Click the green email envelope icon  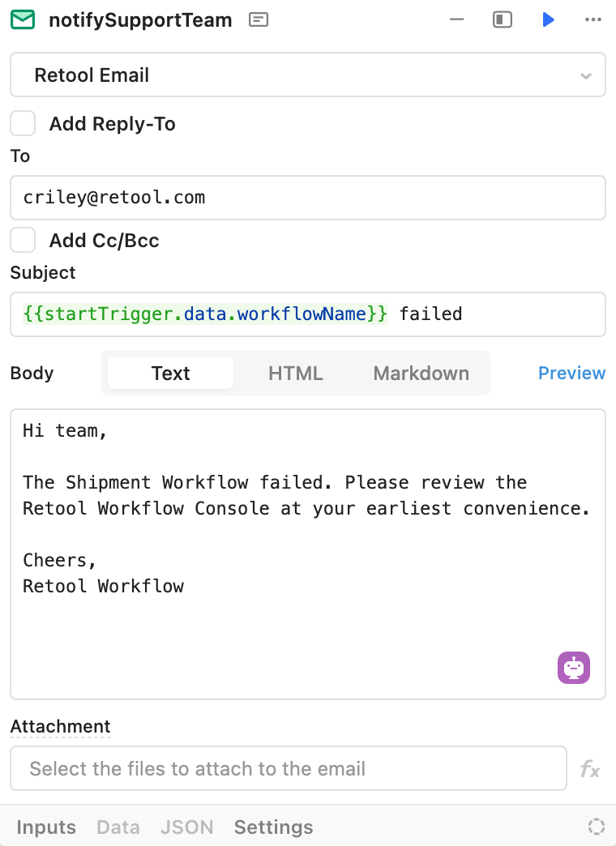click(23, 20)
